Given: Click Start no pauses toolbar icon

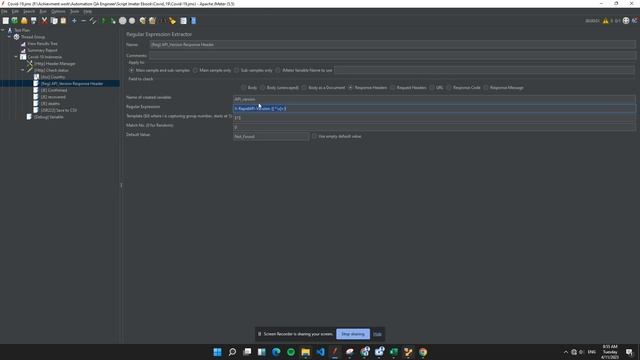Looking at the screenshot, I should click(113, 20).
